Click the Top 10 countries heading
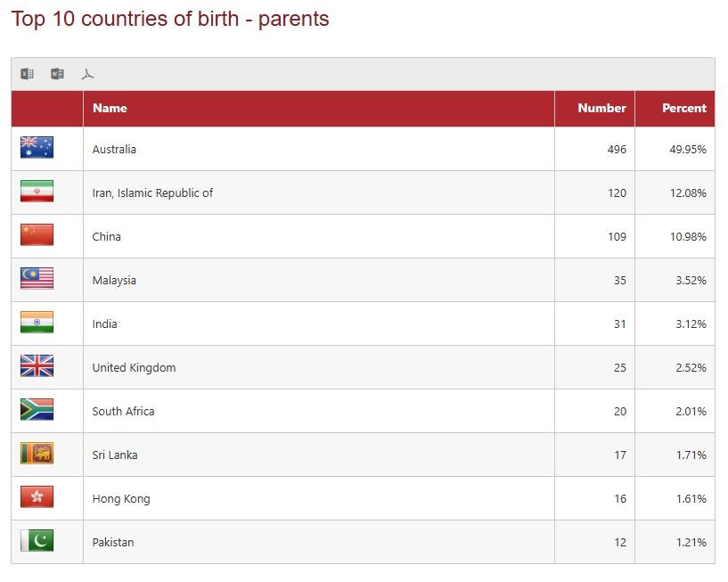Screen dimensions: 728x582 [170, 19]
